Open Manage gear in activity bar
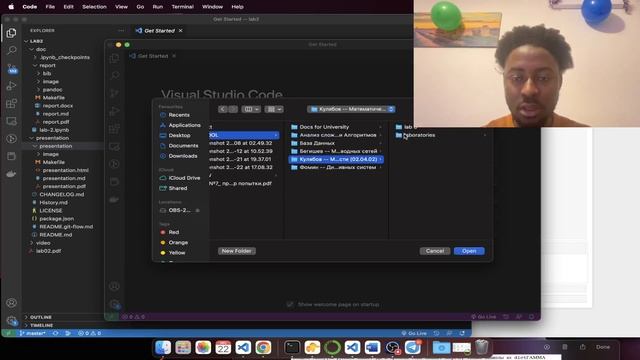 11,321
